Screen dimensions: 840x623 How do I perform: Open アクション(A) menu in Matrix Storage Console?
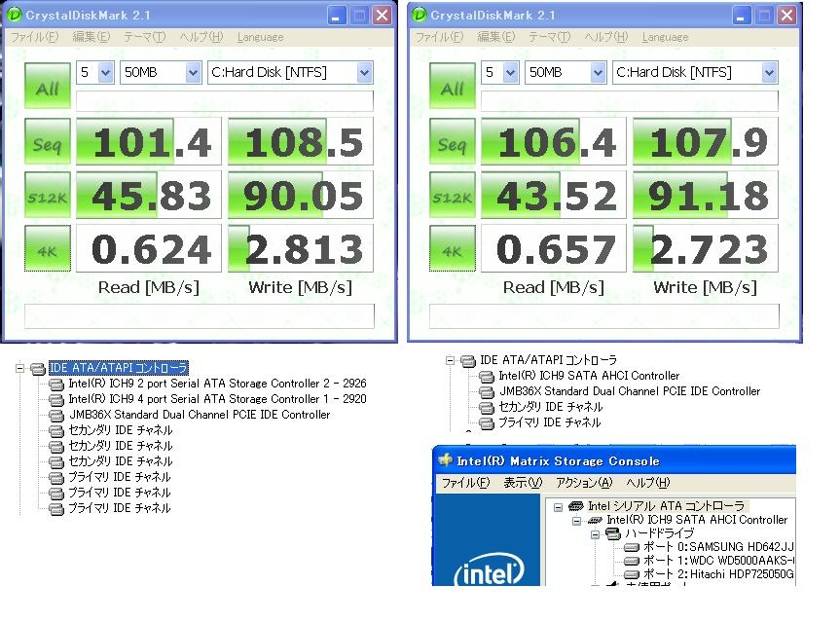[x=584, y=483]
